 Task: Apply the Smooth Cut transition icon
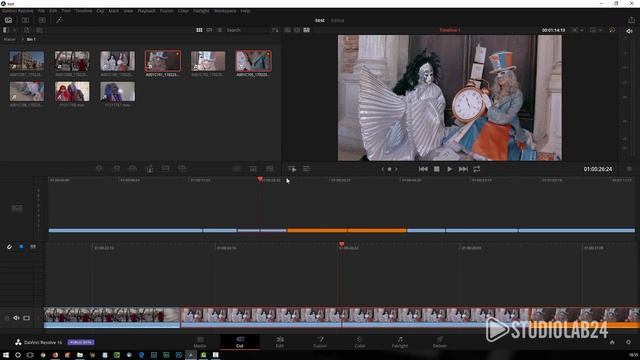(x=270, y=169)
